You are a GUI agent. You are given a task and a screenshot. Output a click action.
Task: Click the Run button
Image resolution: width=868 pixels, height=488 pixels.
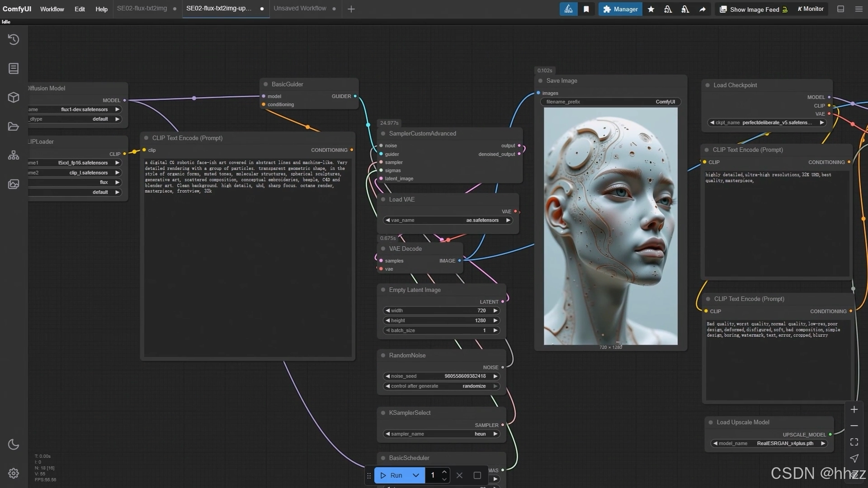click(392, 475)
